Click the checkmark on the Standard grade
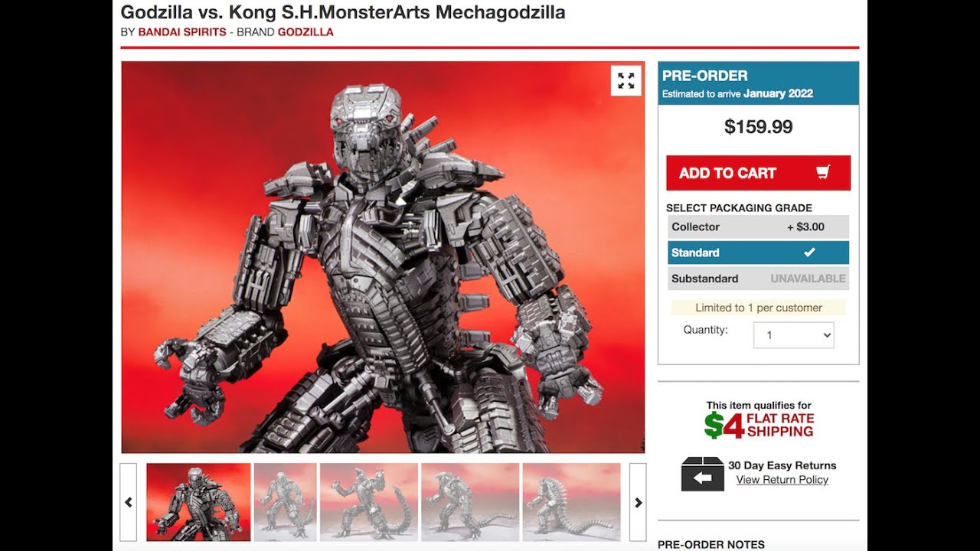The width and height of the screenshot is (980, 551). 809,253
